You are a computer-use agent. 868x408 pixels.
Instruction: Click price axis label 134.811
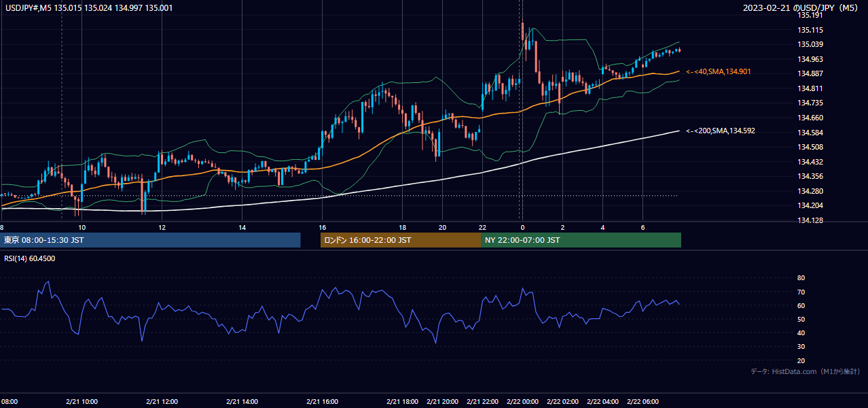(x=810, y=88)
